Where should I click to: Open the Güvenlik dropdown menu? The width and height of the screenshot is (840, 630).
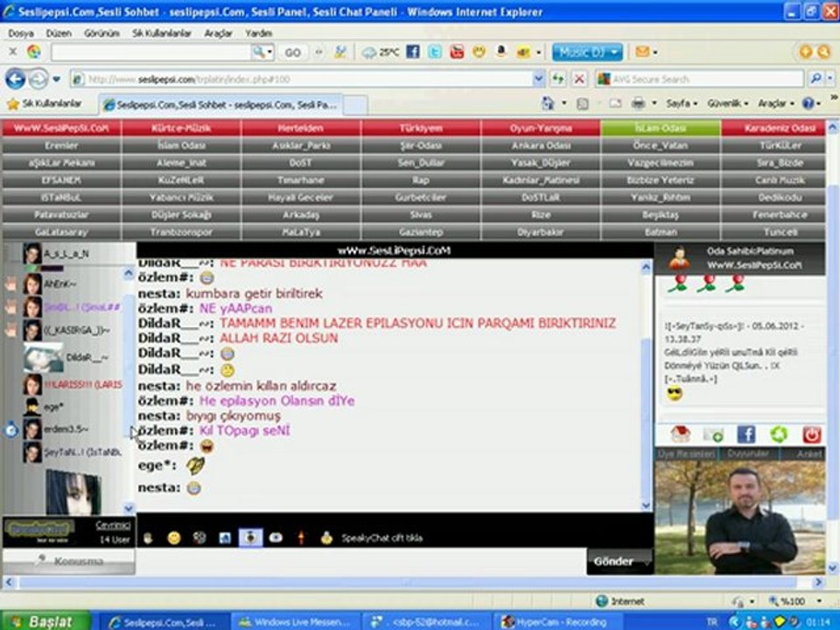727,103
